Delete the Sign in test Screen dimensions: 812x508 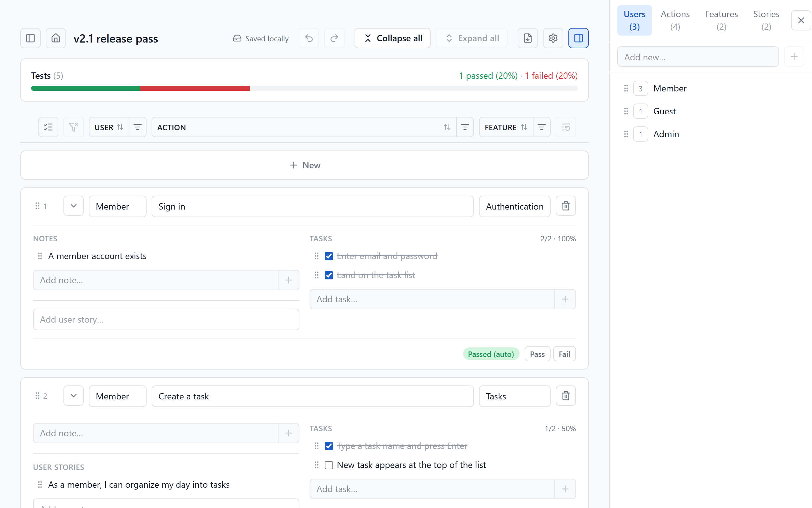566,206
